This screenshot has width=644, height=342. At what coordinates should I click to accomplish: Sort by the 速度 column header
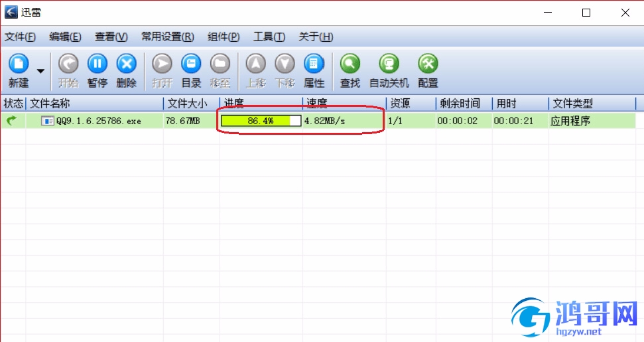click(x=345, y=103)
